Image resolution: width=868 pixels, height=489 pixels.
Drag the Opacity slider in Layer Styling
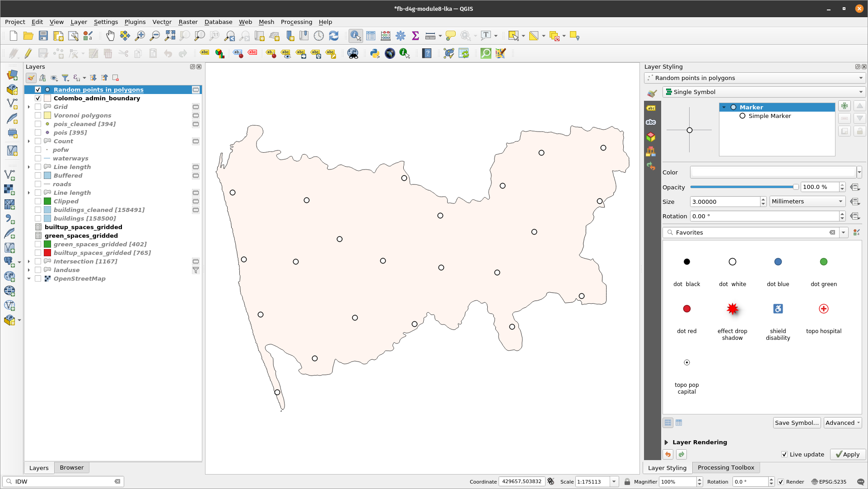pos(795,187)
